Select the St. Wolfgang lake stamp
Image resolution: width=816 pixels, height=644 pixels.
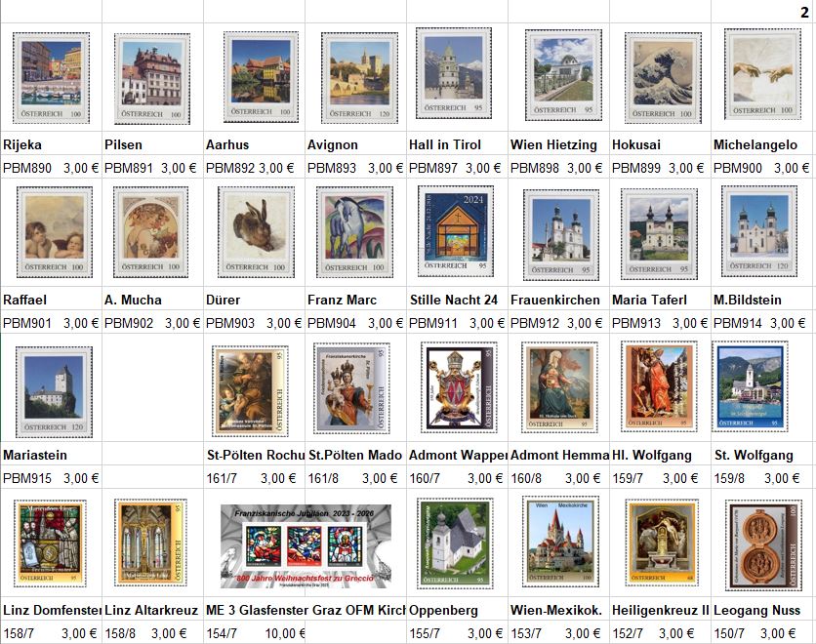point(750,386)
